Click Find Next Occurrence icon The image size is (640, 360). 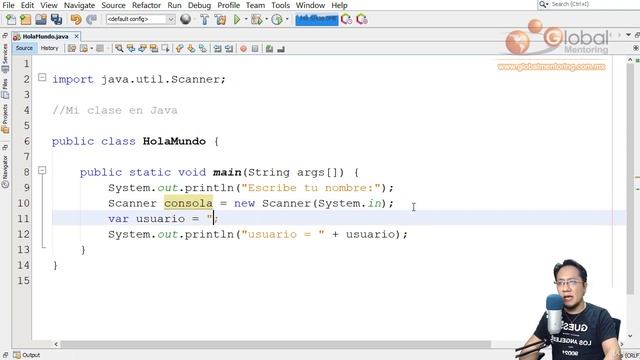click(142, 49)
